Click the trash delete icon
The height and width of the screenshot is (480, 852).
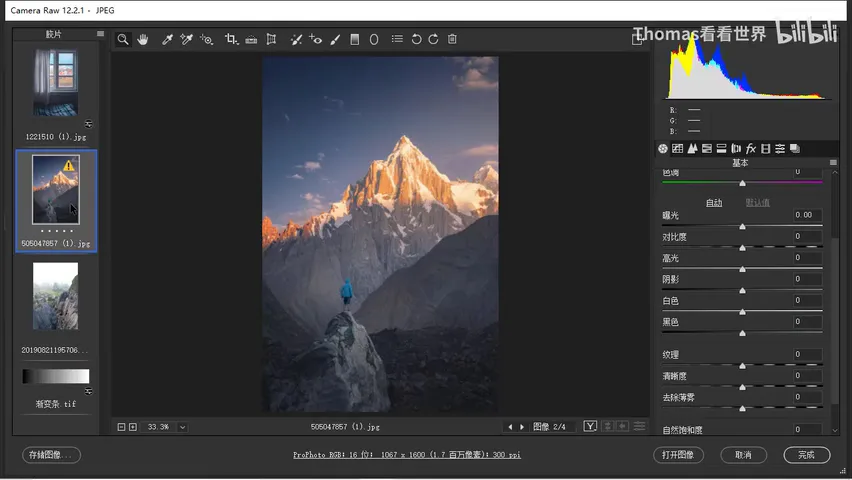pyautogui.click(x=452, y=39)
